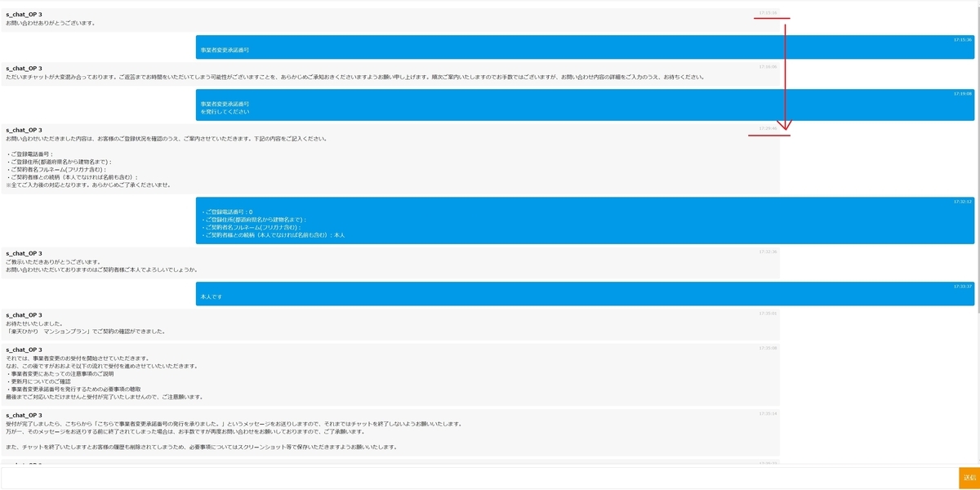The image size is (980, 490).
Task: Click the timestamp 17:33:37 on '本人です' bubble
Action: click(x=963, y=287)
